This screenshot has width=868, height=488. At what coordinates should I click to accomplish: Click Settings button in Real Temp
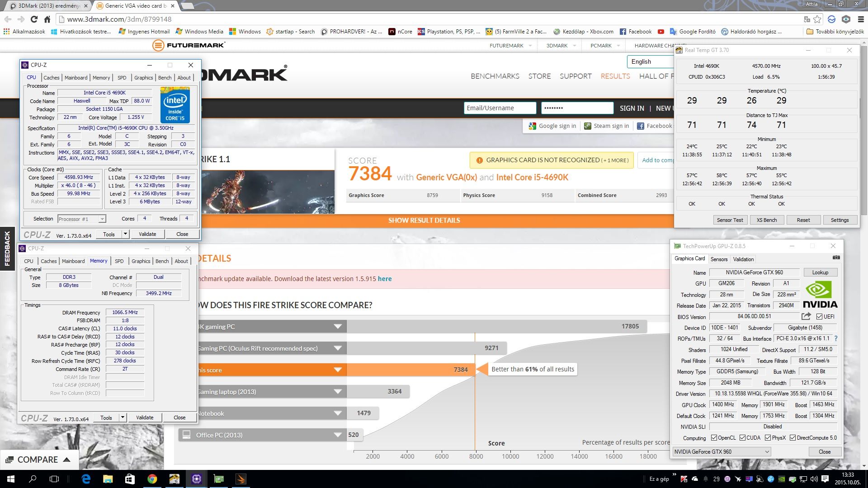point(840,220)
